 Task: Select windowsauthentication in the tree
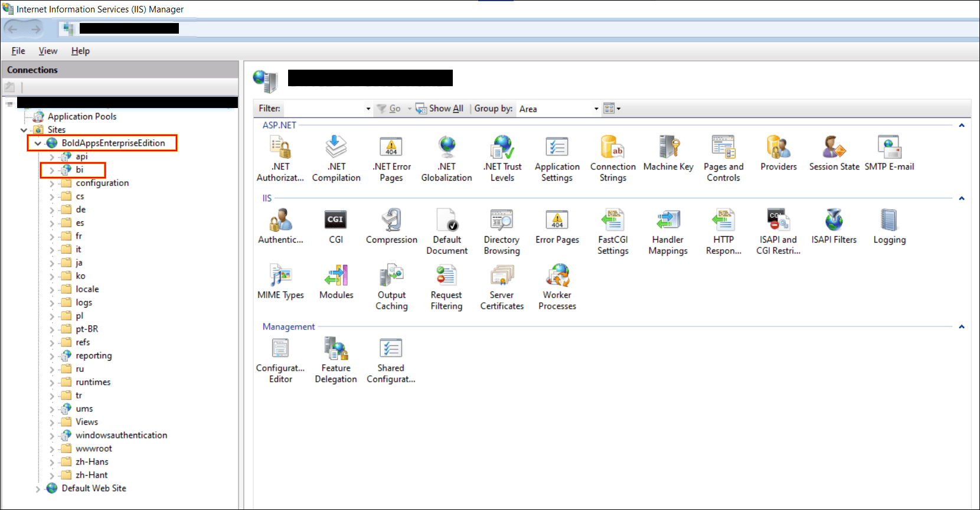tap(122, 436)
